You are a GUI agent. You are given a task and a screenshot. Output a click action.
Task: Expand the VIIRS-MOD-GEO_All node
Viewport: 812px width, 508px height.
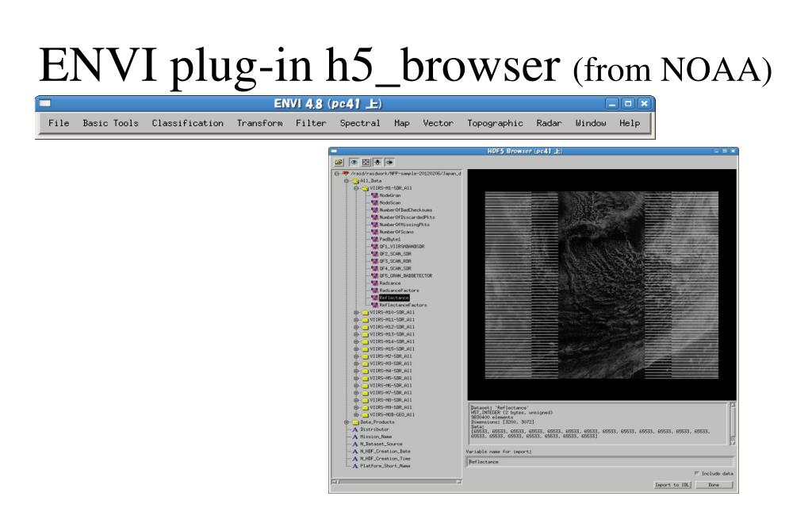(356, 414)
